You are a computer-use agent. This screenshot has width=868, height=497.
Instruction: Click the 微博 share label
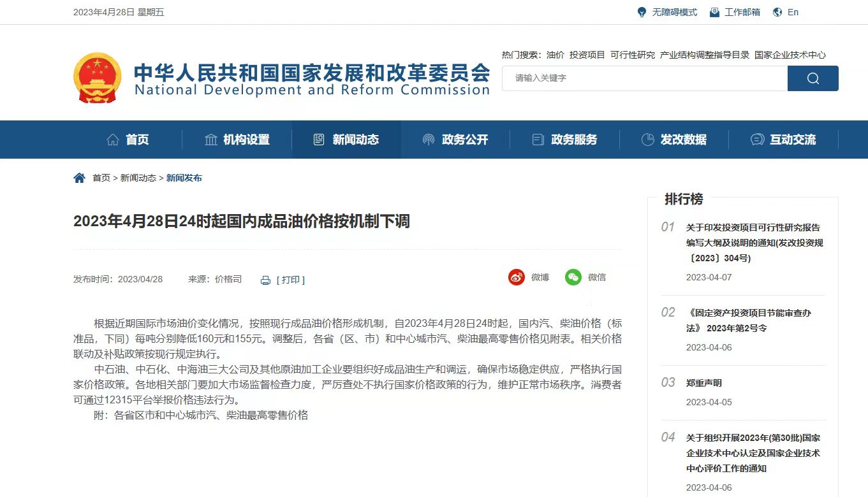click(540, 277)
